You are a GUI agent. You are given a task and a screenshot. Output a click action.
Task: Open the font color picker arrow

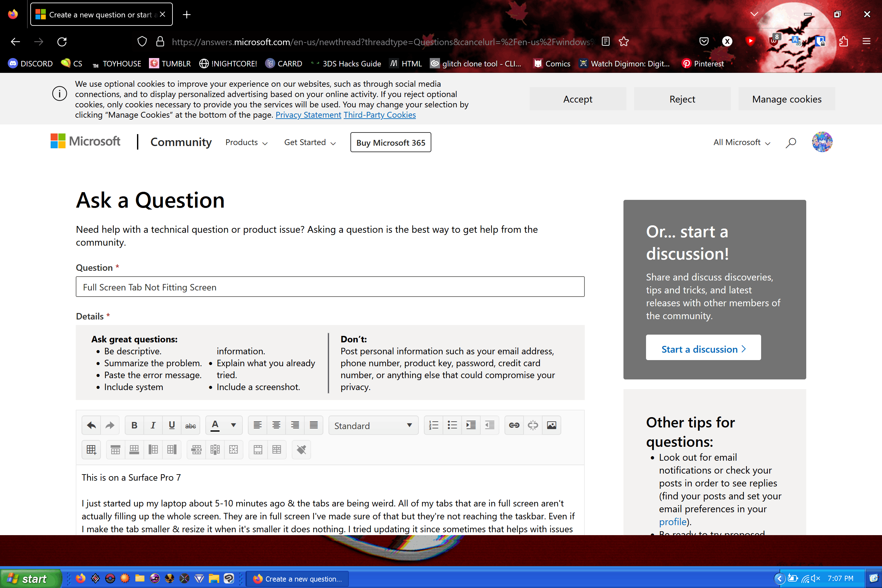[x=233, y=425]
